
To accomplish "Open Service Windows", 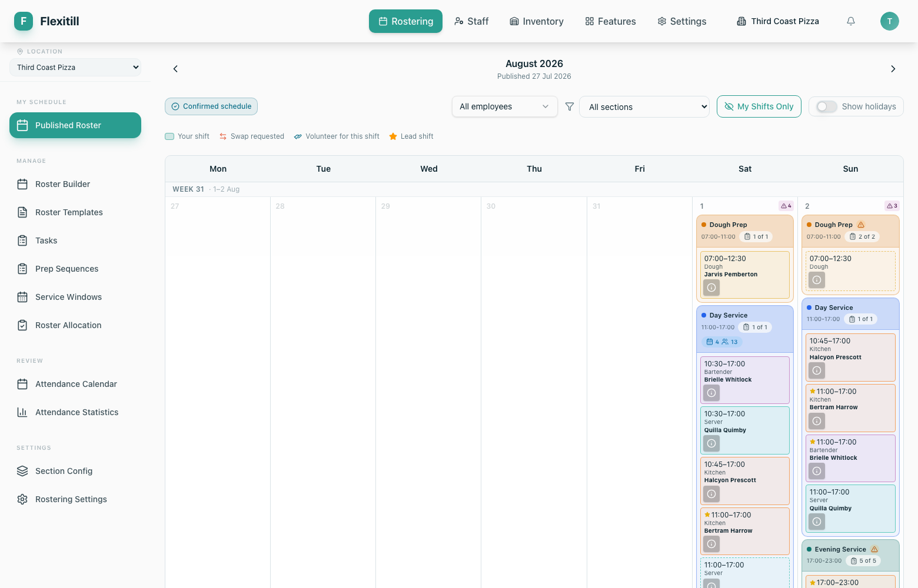I will (75, 297).
